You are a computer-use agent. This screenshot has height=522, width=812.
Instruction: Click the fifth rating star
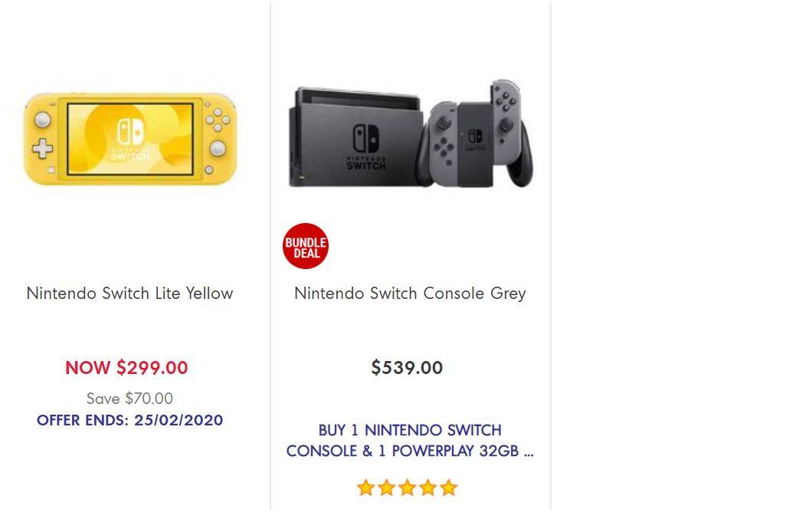pyautogui.click(x=448, y=488)
